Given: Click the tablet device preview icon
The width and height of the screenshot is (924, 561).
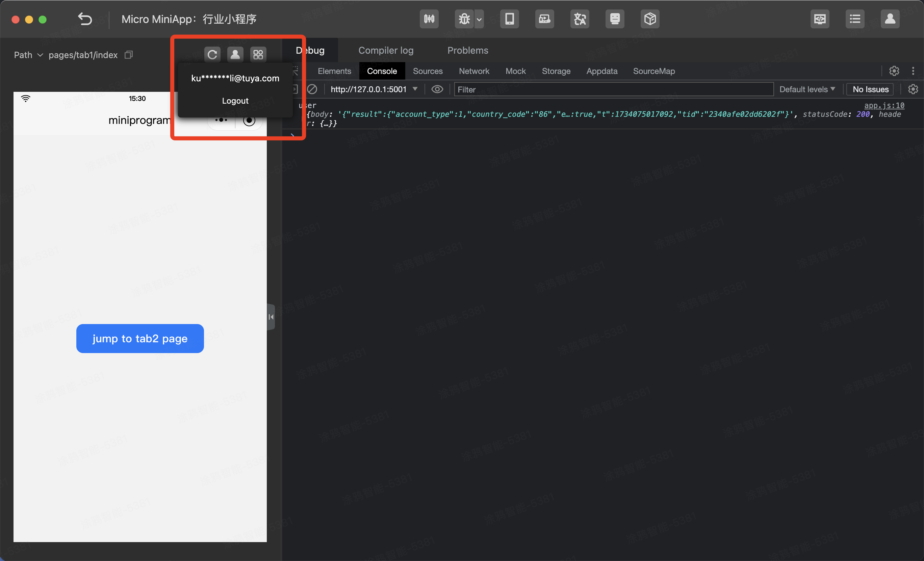Looking at the screenshot, I should click(x=509, y=19).
